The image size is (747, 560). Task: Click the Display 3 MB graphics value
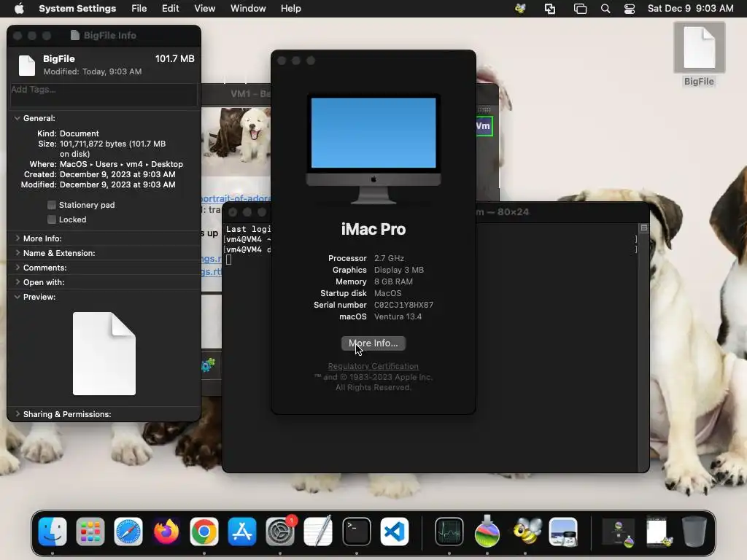coord(399,270)
